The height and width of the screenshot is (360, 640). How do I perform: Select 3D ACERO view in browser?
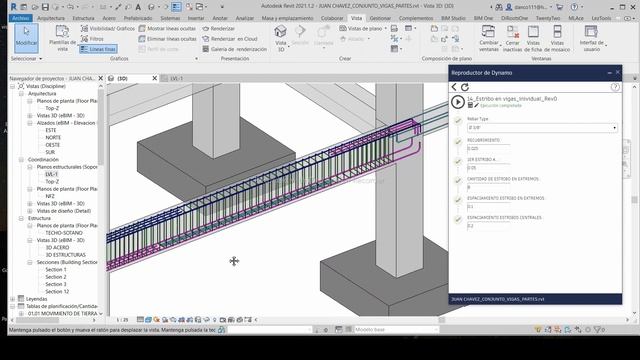pyautogui.click(x=57, y=247)
